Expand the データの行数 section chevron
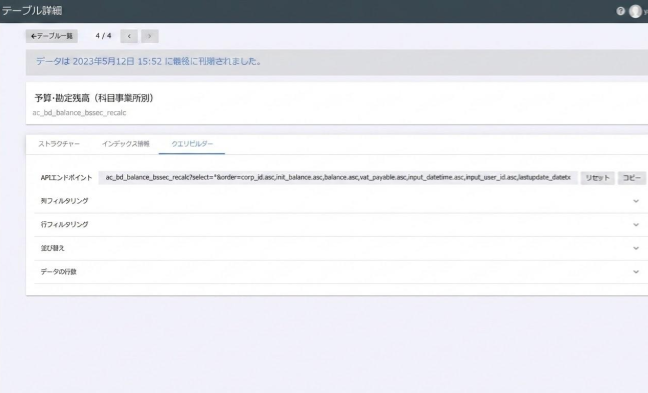The height and width of the screenshot is (393, 648). (x=636, y=272)
